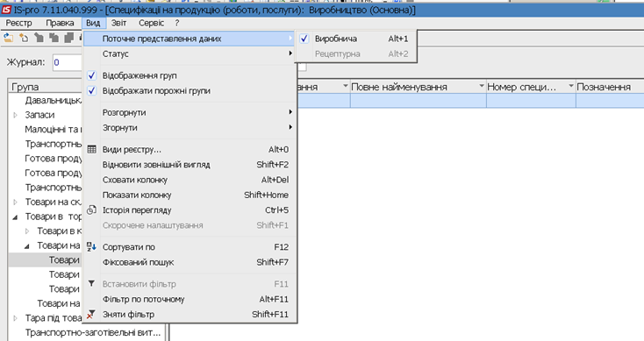The width and height of the screenshot is (644, 341).
Task: Open the Поточне представлення даних submenu
Action: point(190,39)
